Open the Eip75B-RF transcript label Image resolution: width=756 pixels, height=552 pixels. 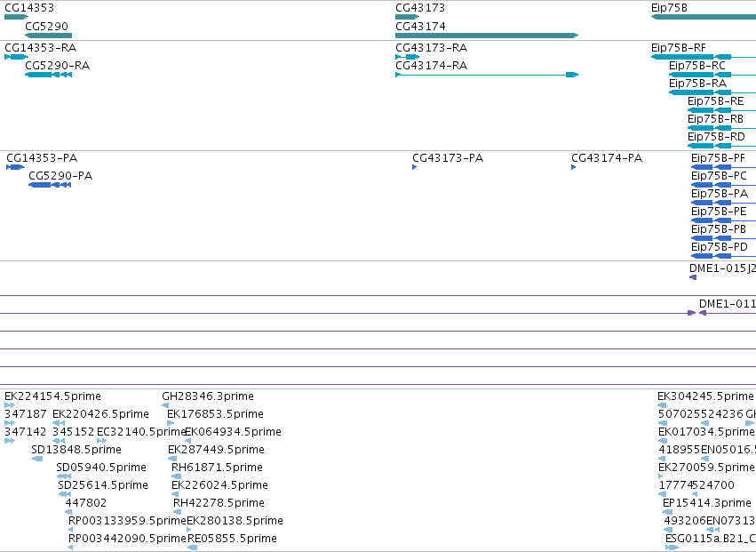(x=679, y=48)
